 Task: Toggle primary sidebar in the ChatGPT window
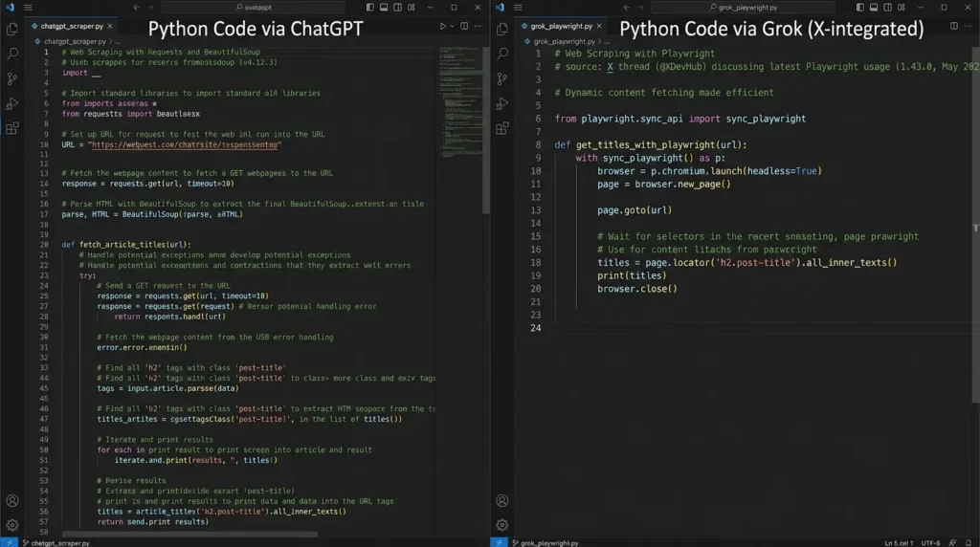click(x=370, y=8)
